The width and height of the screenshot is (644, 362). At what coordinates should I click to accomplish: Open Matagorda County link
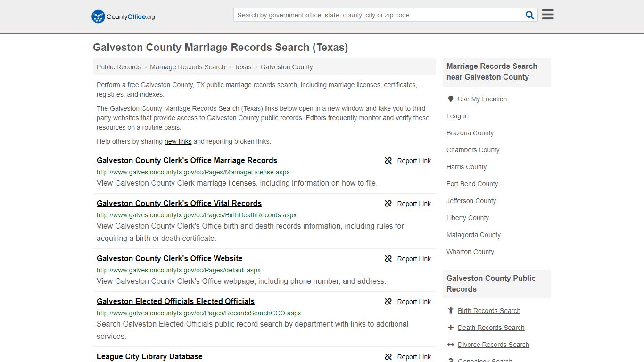473,235
